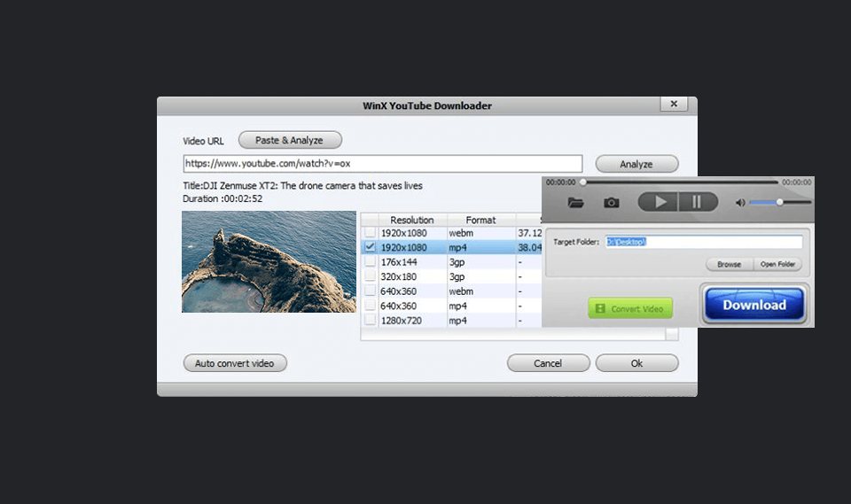This screenshot has height=504, width=851.
Task: Check the 1920x1080 webm row checkbox
Action: [x=370, y=232]
